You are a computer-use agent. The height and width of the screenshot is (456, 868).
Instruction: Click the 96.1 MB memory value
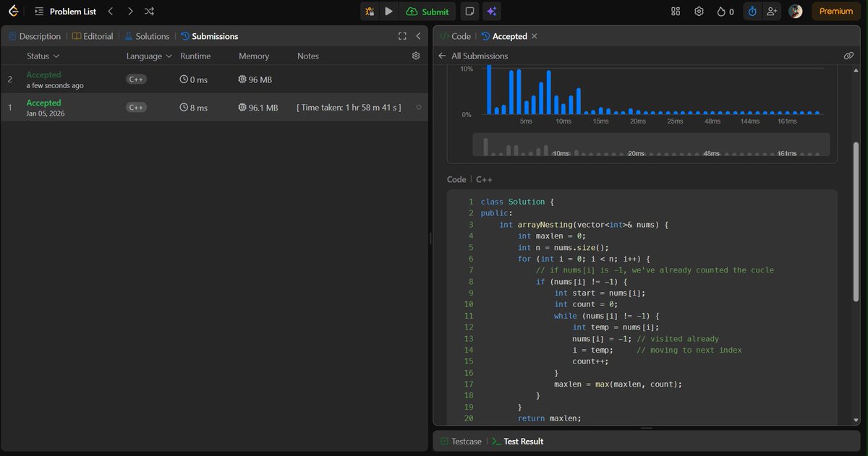258,108
